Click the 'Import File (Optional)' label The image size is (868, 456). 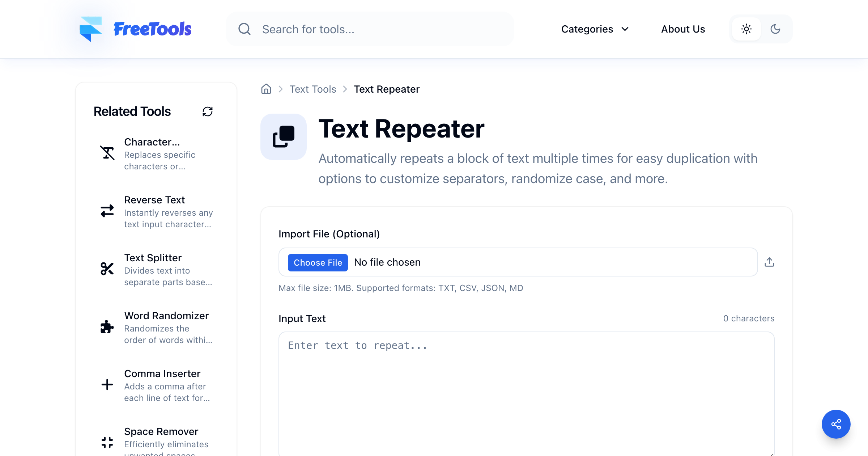point(329,234)
